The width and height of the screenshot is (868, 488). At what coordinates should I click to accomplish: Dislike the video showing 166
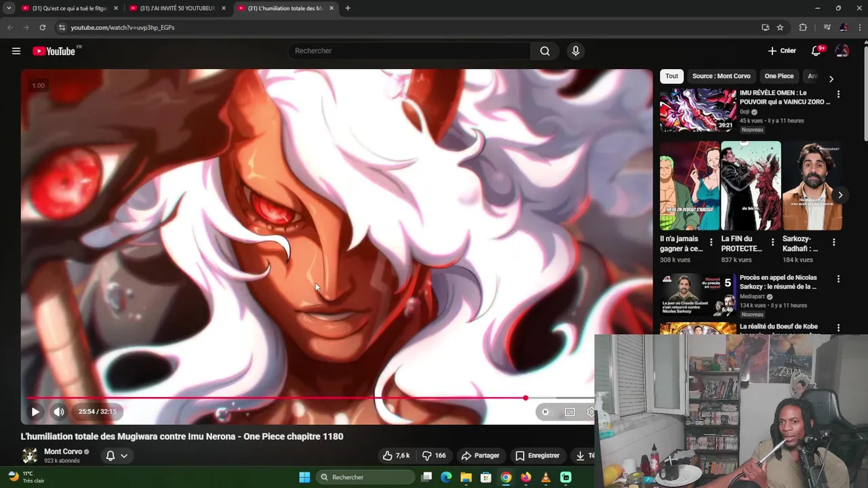[434, 455]
